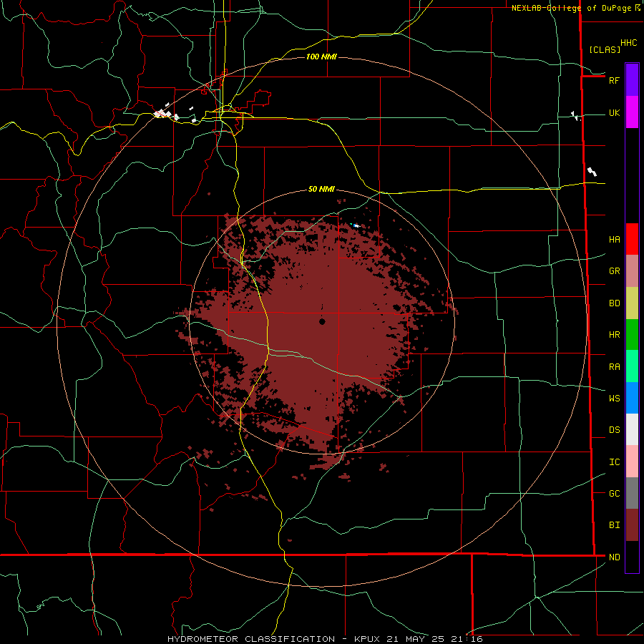This screenshot has width=644, height=644.
Task: Click the WS legend label
Action: 614,398
